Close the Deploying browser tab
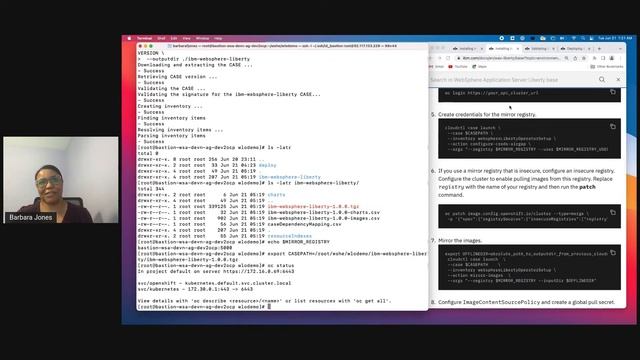640x360 pixels. click(x=589, y=49)
